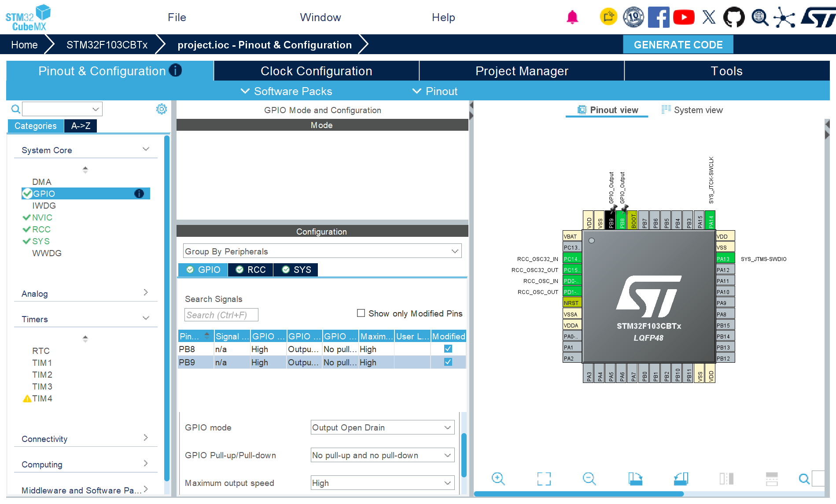
Task: Open the GPIO Pull-up/Pull-down dropdown
Action: pos(383,455)
